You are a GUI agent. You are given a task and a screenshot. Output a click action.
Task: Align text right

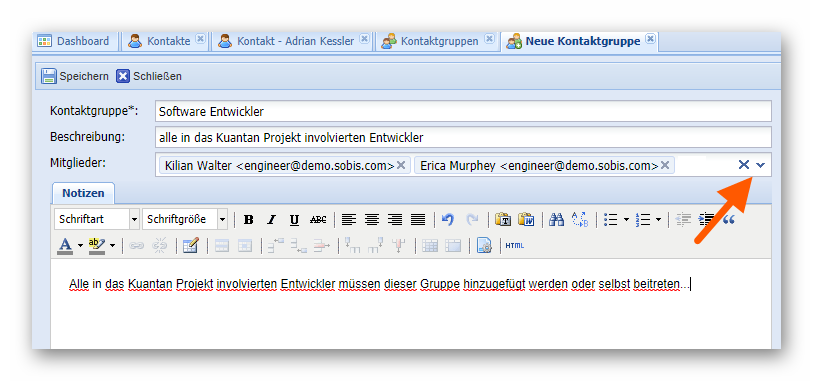[395, 220]
